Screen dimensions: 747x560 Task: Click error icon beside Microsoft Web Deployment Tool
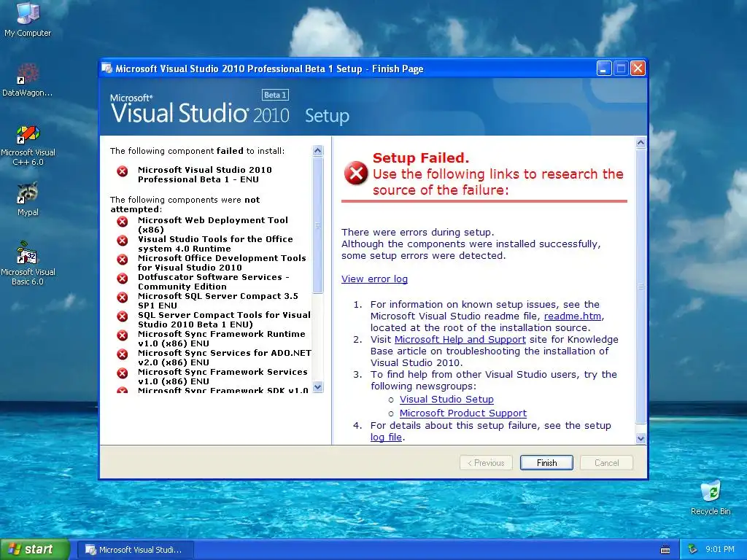click(x=123, y=222)
